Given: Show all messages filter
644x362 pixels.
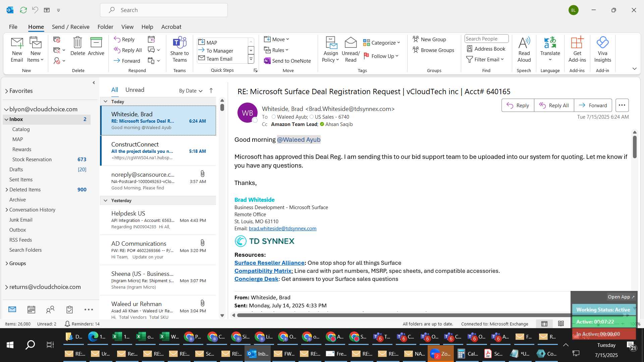Looking at the screenshot, I should click(x=115, y=90).
